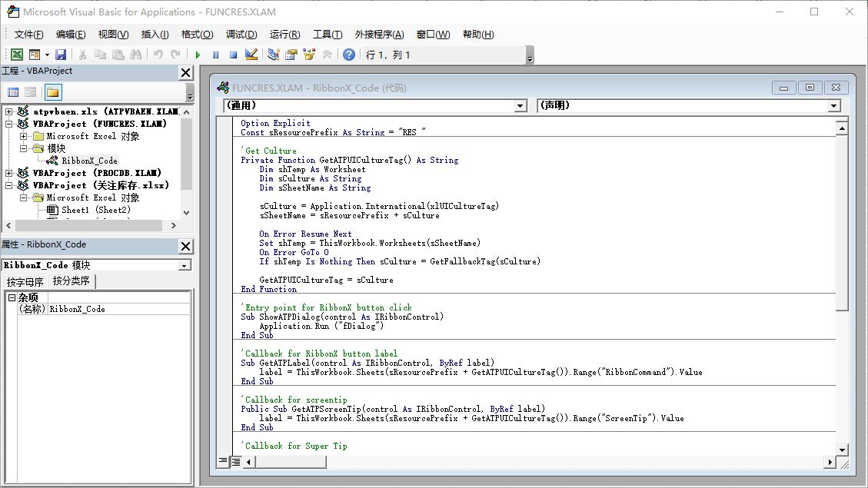Collapse the 模块 folder node
Image resolution: width=868 pixels, height=488 pixels.
23,148
